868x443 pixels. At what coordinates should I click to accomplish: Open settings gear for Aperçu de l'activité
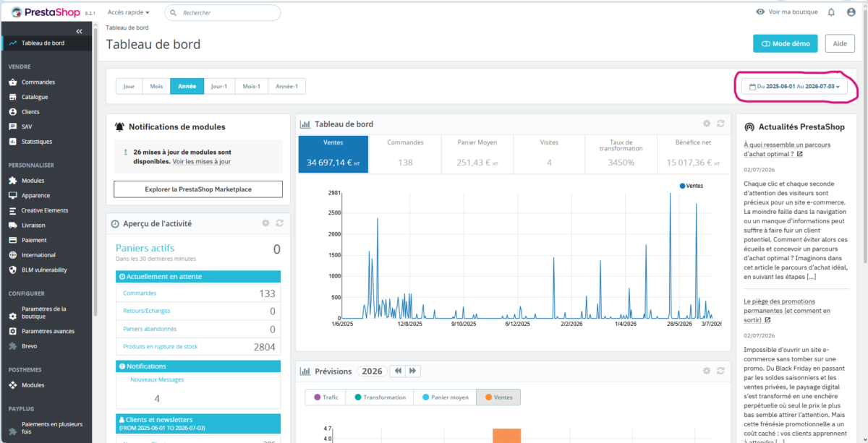(265, 223)
